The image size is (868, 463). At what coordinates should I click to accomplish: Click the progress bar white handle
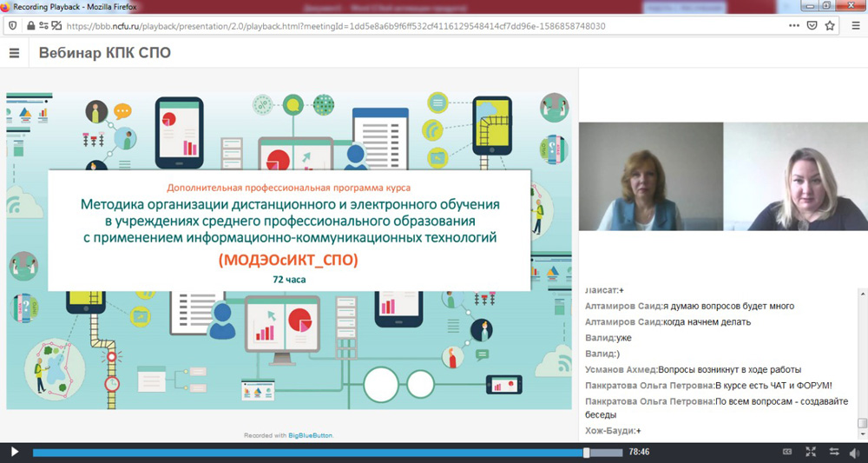587,453
